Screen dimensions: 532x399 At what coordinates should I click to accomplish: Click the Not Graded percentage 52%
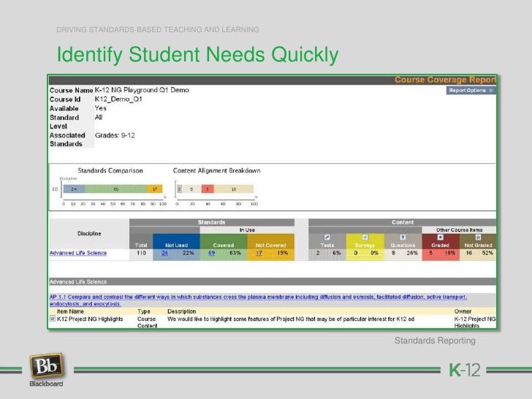pos(487,253)
